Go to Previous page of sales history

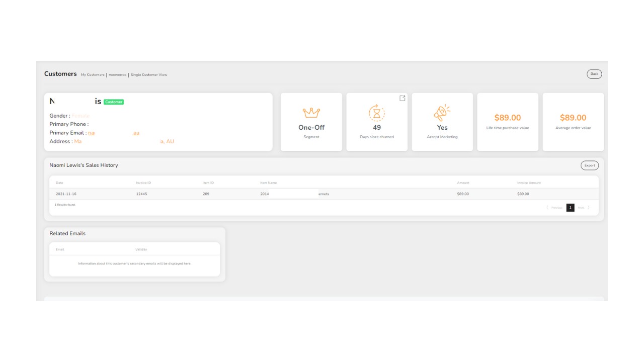555,208
